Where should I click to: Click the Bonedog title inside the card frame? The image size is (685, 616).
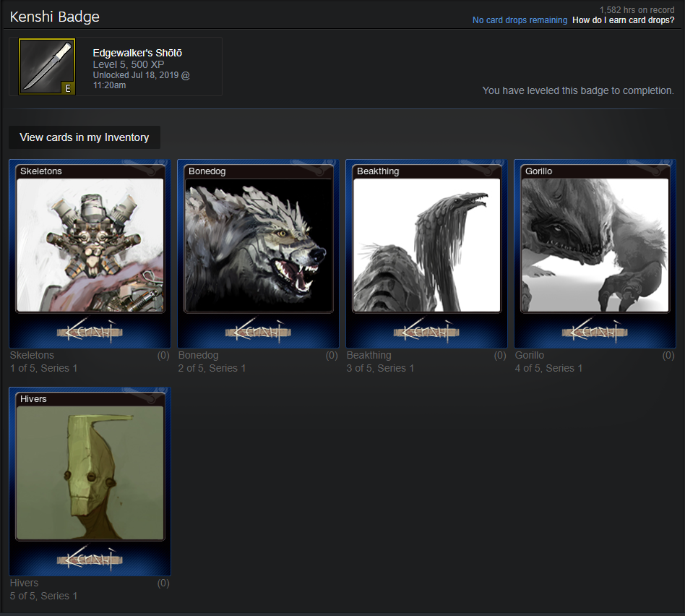click(x=207, y=171)
